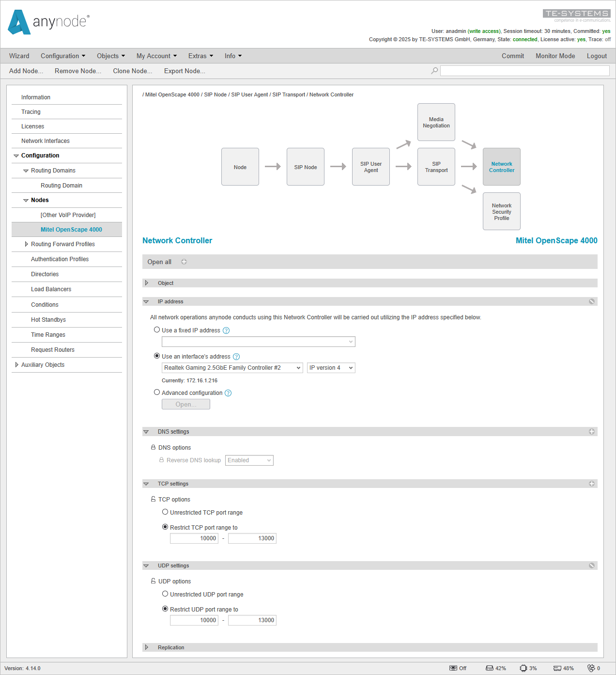Click the Reverse DNS lookup dropdown control
The width and height of the screenshot is (616, 675).
[249, 460]
